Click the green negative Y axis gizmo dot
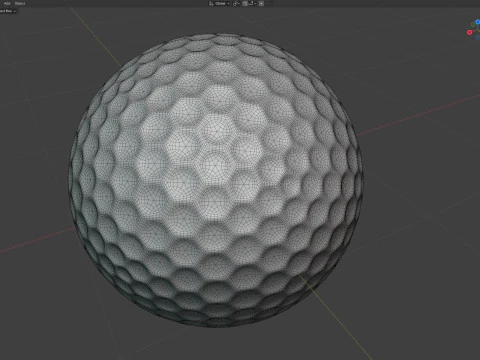This screenshot has height=360, width=480. (x=473, y=25)
